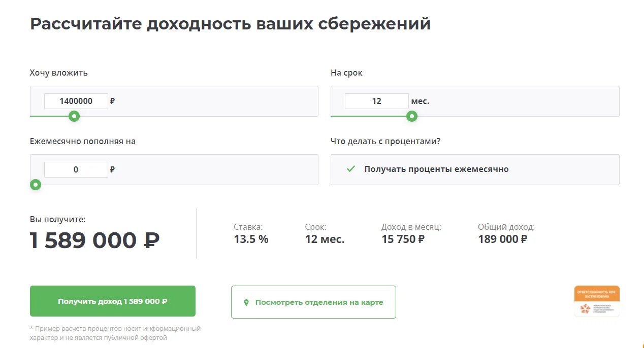The image size is (644, 348).
Task: Click "Получить доход 1 589 000 ₽" button
Action: tap(113, 301)
